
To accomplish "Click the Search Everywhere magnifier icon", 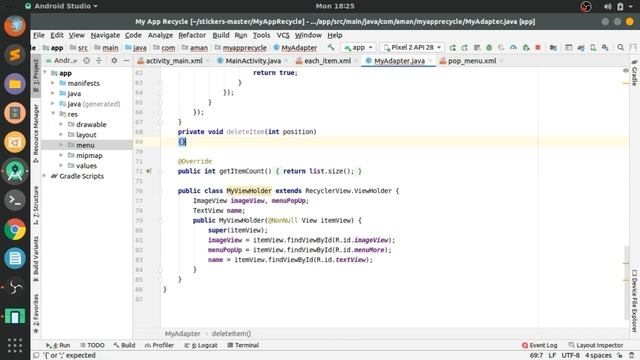I will click(620, 48).
